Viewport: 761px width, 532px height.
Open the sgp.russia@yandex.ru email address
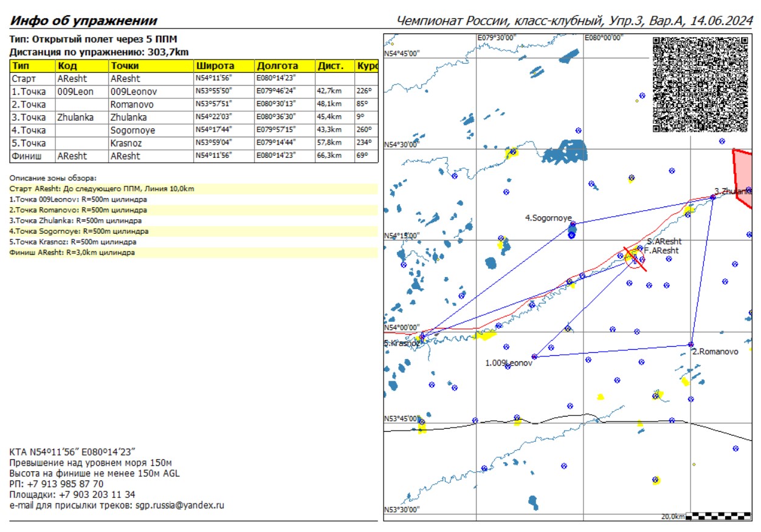[x=179, y=505]
